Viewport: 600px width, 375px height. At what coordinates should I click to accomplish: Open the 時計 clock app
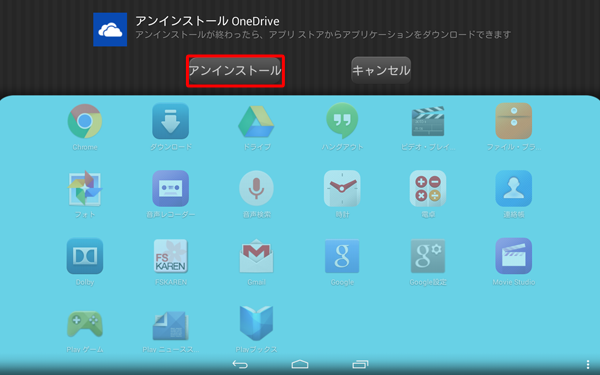point(342,189)
